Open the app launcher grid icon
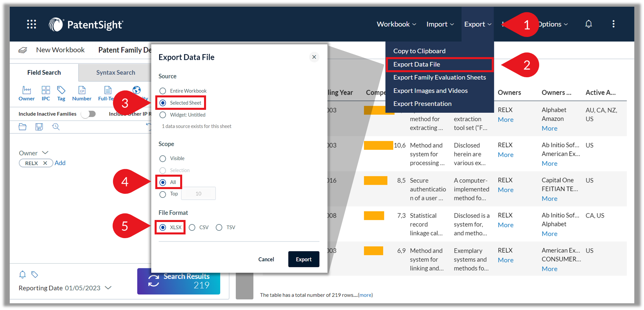Viewport: 644px width, 310px height. pyautogui.click(x=32, y=24)
